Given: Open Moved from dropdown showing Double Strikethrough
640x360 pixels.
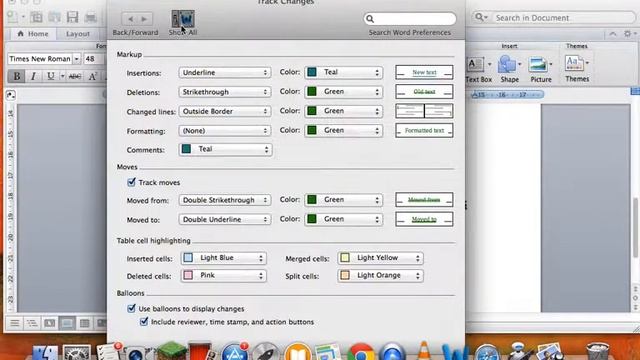Looking at the screenshot, I should [225, 200].
